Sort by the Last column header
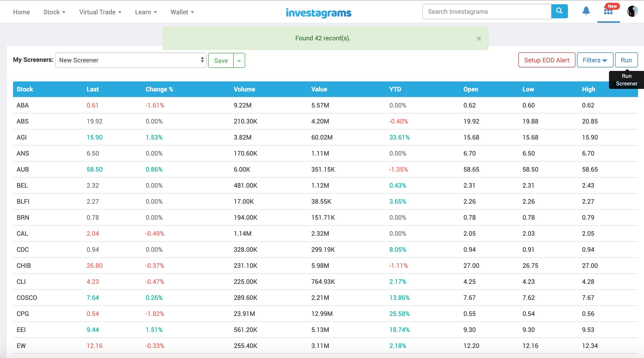 (x=93, y=89)
